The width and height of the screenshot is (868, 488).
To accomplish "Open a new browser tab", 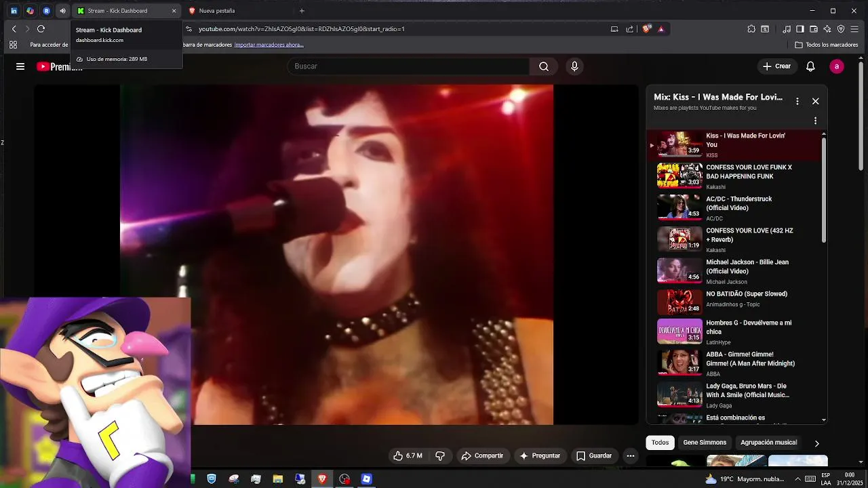I will [x=302, y=11].
